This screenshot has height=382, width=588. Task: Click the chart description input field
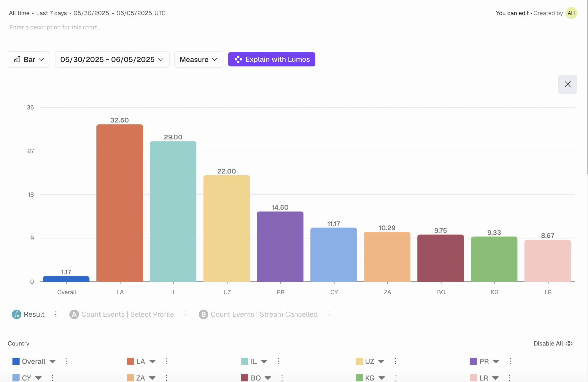(55, 27)
